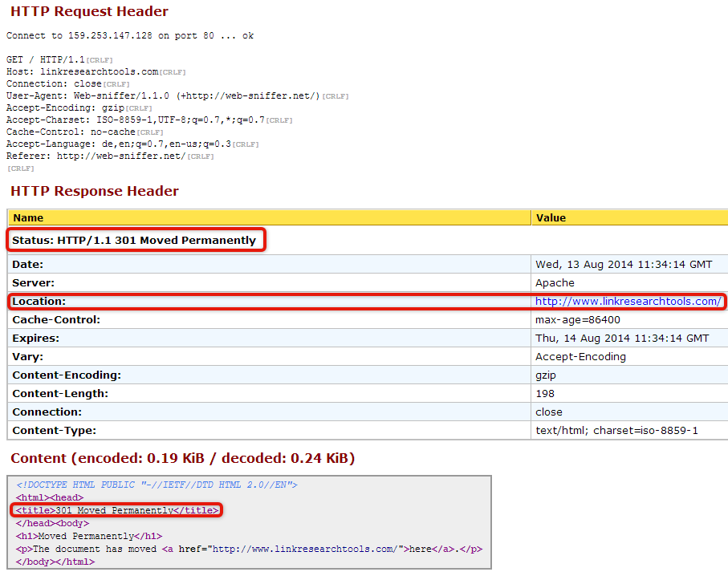This screenshot has width=728, height=576.
Task: Click the 'Accept-Encoding: gzip' request line
Action: tap(79, 108)
